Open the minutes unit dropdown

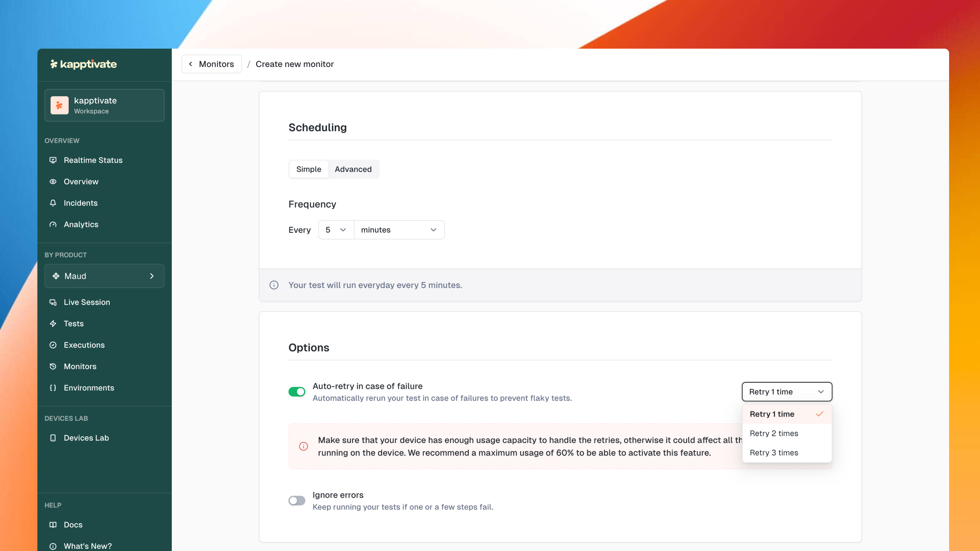(399, 230)
